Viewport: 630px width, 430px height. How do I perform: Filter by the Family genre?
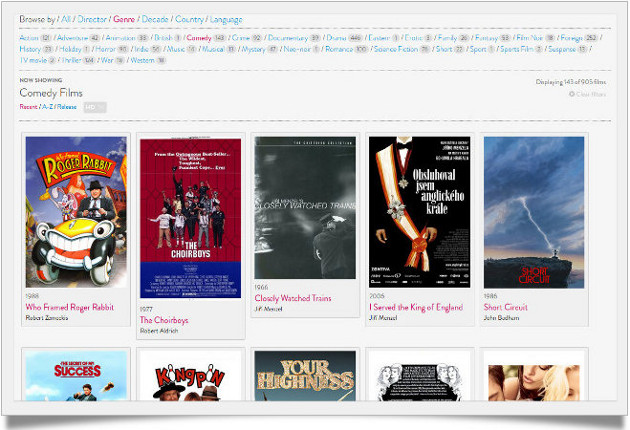447,38
